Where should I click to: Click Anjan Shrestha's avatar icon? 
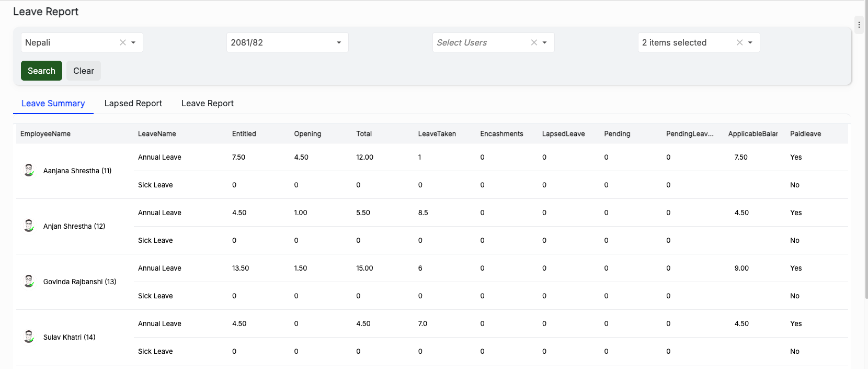pos(29,226)
